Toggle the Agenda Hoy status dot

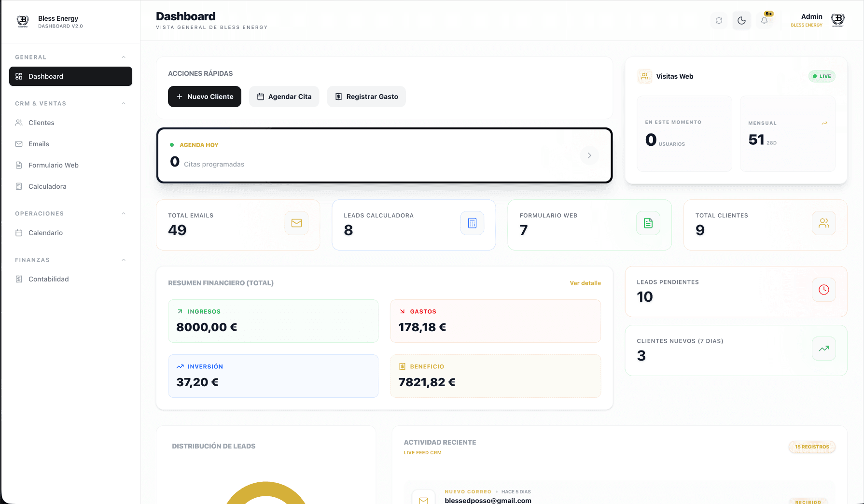click(x=172, y=144)
